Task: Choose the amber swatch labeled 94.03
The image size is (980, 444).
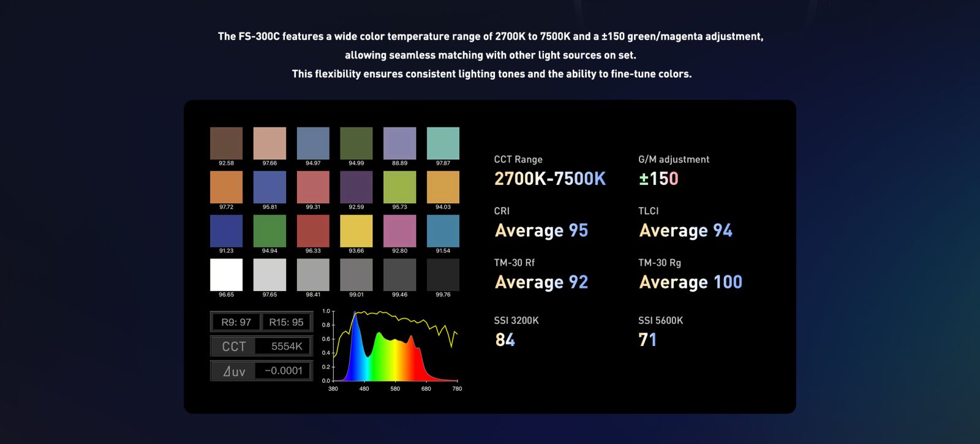Action: (443, 187)
